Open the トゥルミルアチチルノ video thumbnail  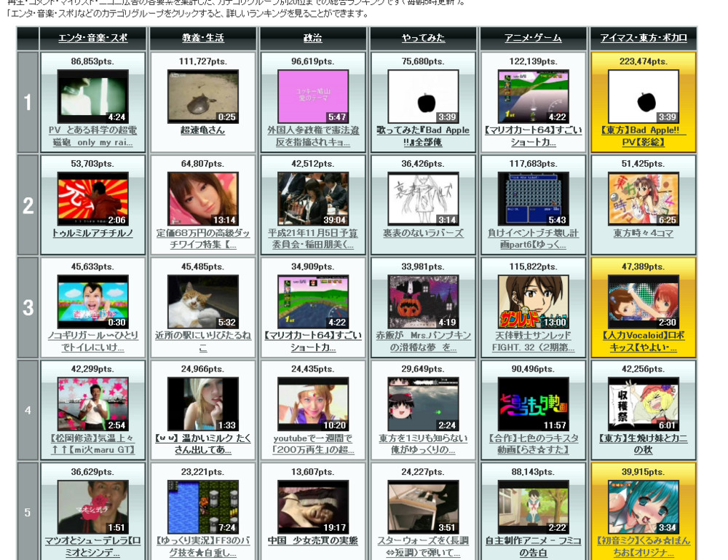click(x=93, y=200)
